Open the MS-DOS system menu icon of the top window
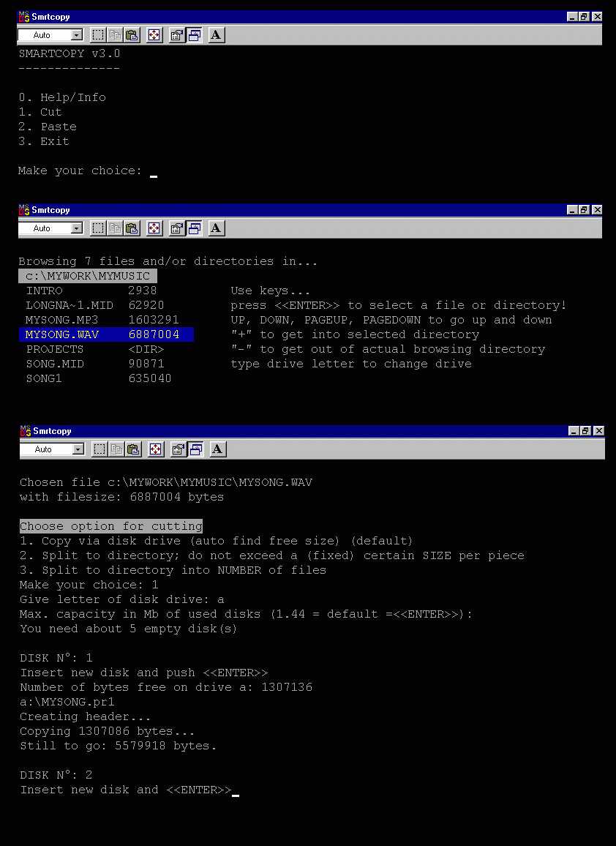Image resolution: width=616 pixels, height=846 pixels. click(x=24, y=17)
